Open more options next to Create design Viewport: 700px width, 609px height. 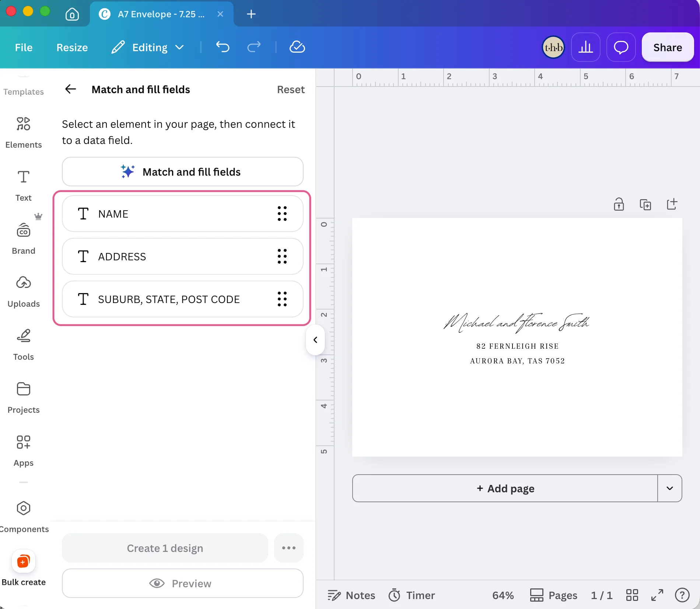click(x=289, y=548)
